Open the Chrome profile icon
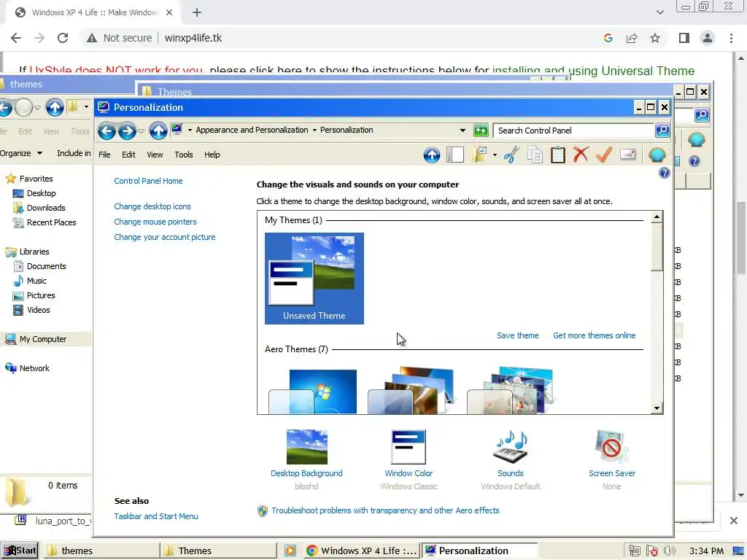Image resolution: width=747 pixels, height=560 pixels. pyautogui.click(x=708, y=38)
